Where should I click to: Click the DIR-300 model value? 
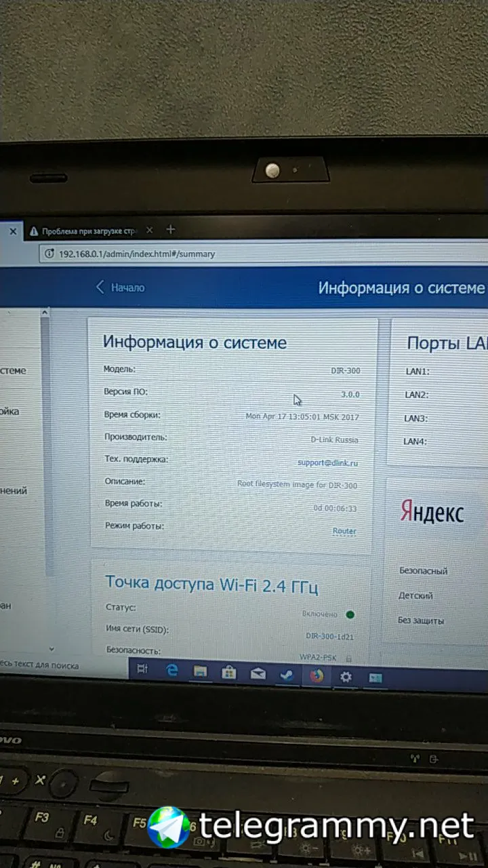point(345,371)
